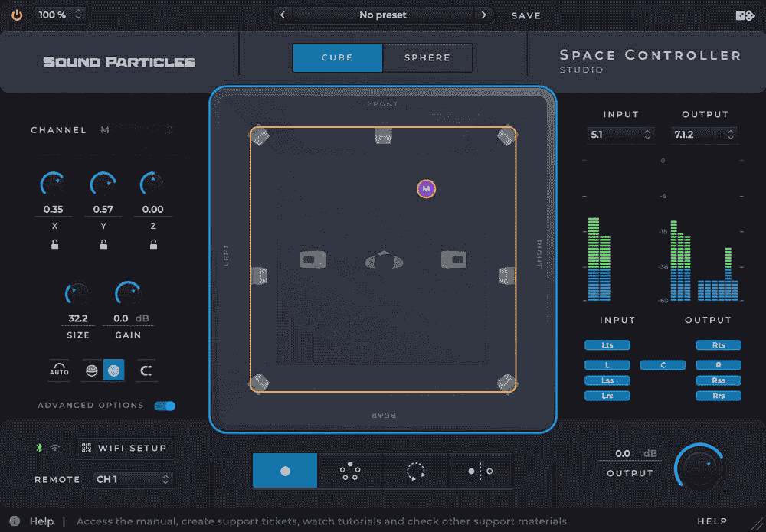Disable the Advanced Options toggle
This screenshot has height=532, width=766.
point(165,406)
